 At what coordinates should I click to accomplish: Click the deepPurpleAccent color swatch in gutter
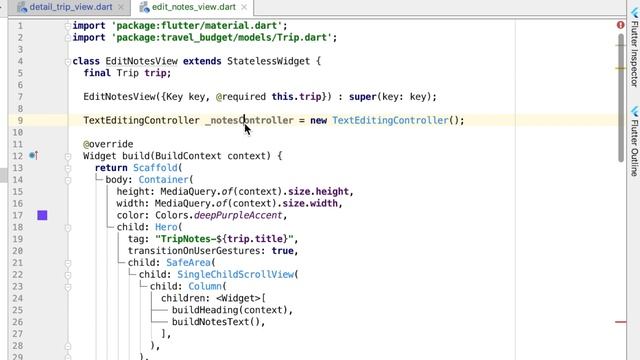(42, 215)
